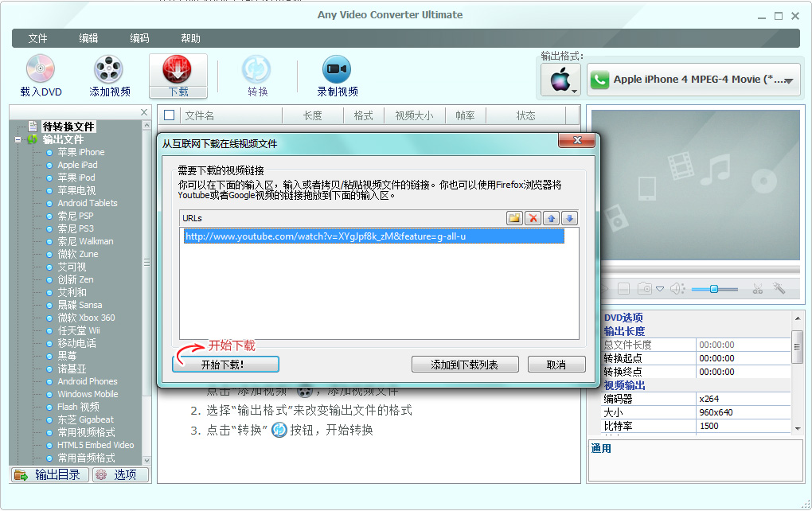The width and height of the screenshot is (812, 511).
Task: Move URL up with blue up arrow
Action: tap(551, 218)
